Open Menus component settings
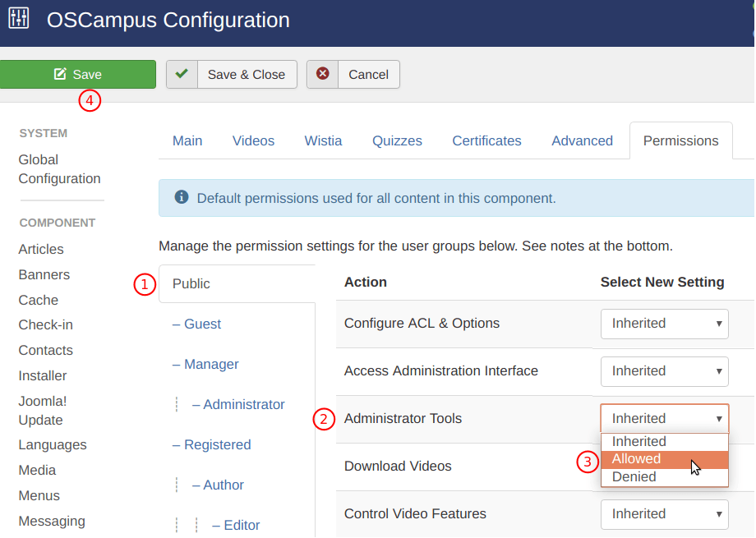Viewport: 756px width, 538px height. 39,495
